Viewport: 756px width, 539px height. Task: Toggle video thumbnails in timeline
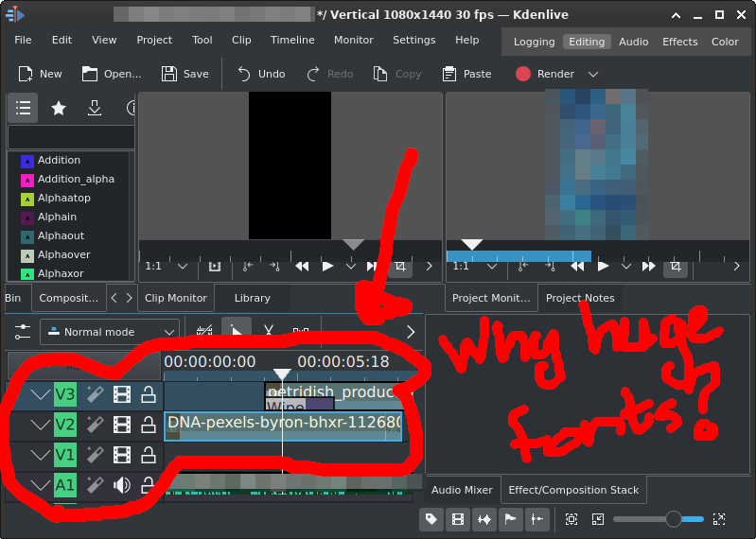coord(458,519)
